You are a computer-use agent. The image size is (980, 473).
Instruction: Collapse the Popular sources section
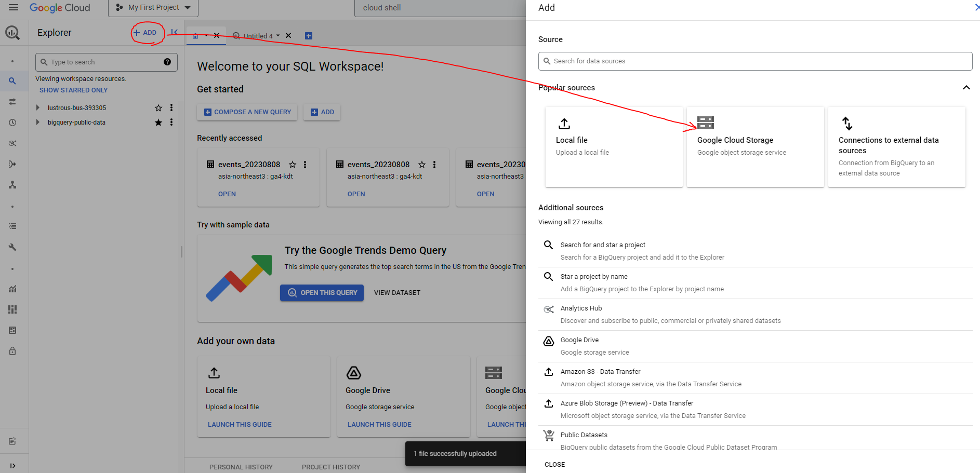coord(966,87)
